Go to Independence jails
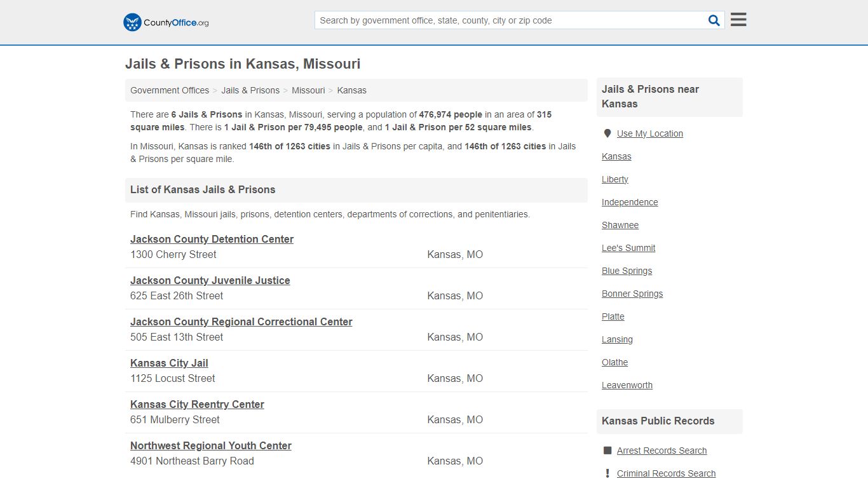This screenshot has width=868, height=488. tap(630, 202)
